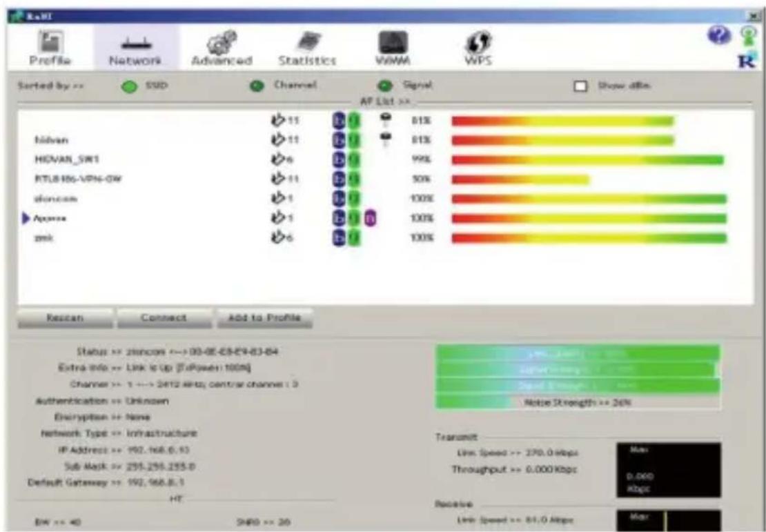Click the channel icon in hidvan row
766x532 pixels.
pyautogui.click(x=277, y=140)
